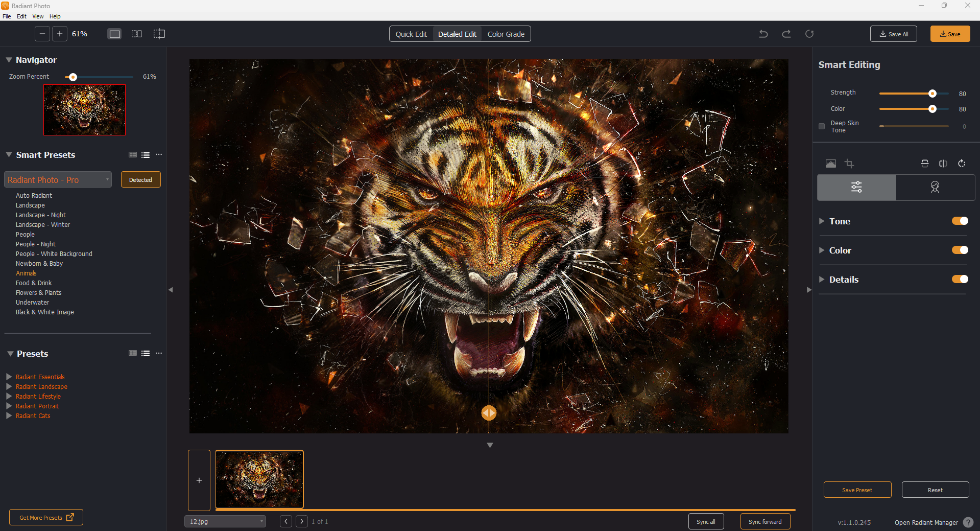Open the portrait face tools tab
Screen dimensions: 980x531
[935, 187]
